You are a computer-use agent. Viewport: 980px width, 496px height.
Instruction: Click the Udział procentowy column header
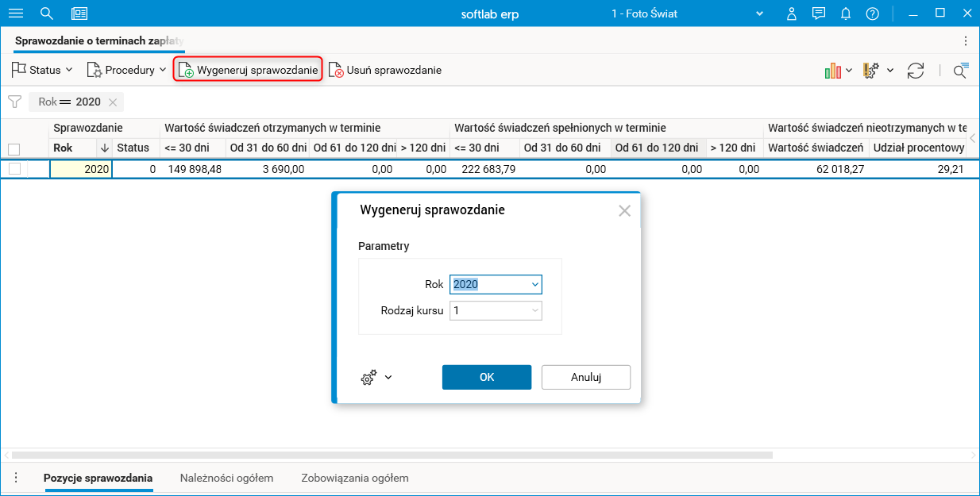pos(918,148)
